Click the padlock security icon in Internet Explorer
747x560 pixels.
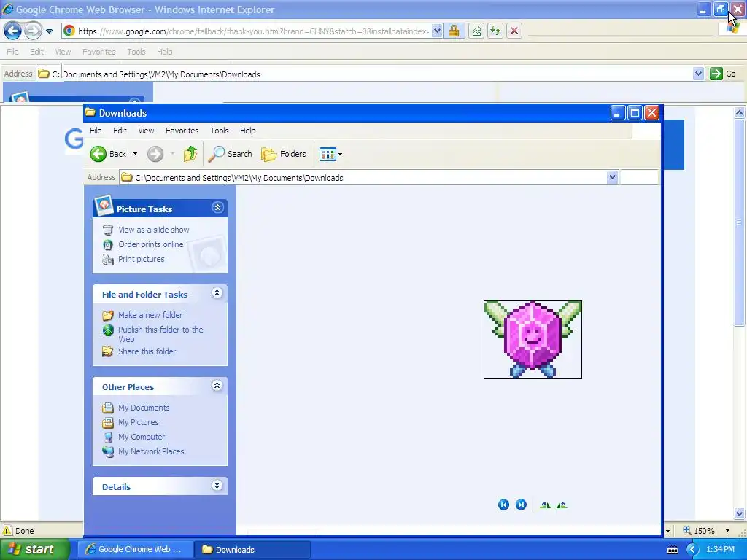(x=454, y=31)
